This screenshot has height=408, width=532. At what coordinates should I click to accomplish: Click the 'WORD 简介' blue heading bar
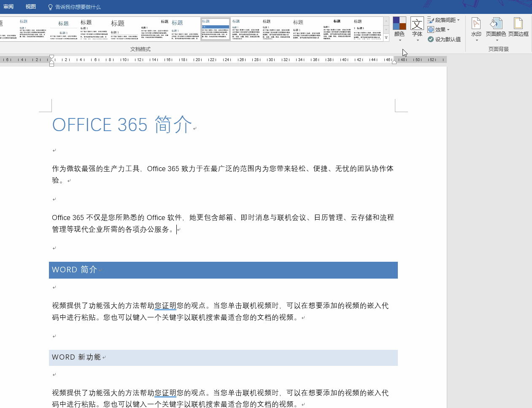(223, 270)
